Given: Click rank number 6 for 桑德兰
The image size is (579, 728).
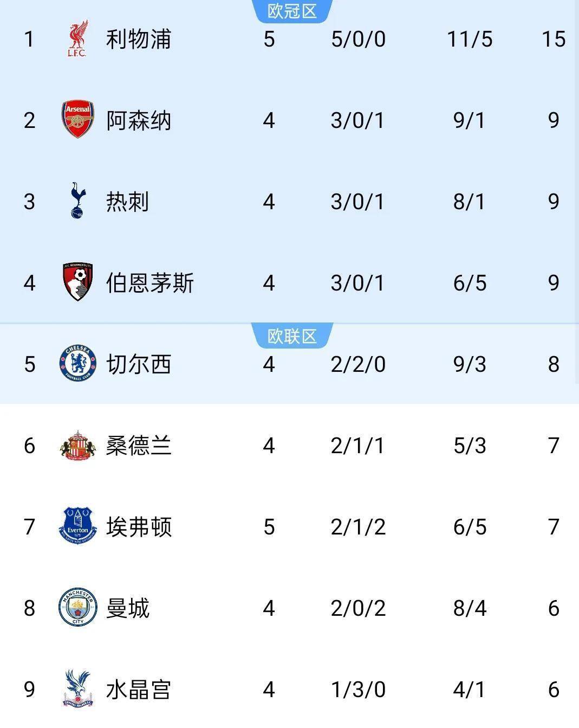Looking at the screenshot, I should [30, 446].
